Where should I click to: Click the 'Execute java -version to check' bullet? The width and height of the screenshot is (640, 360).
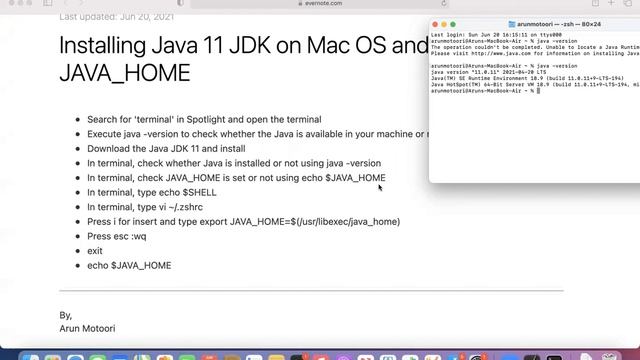(x=258, y=134)
